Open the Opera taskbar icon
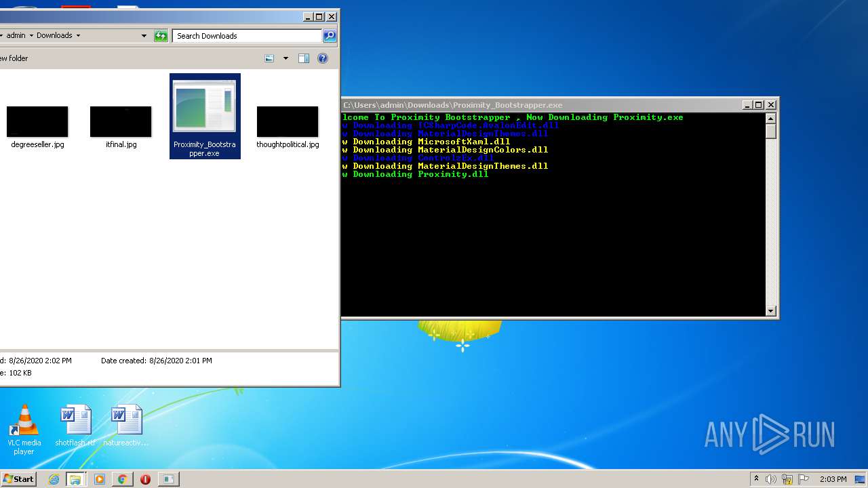 (145, 479)
